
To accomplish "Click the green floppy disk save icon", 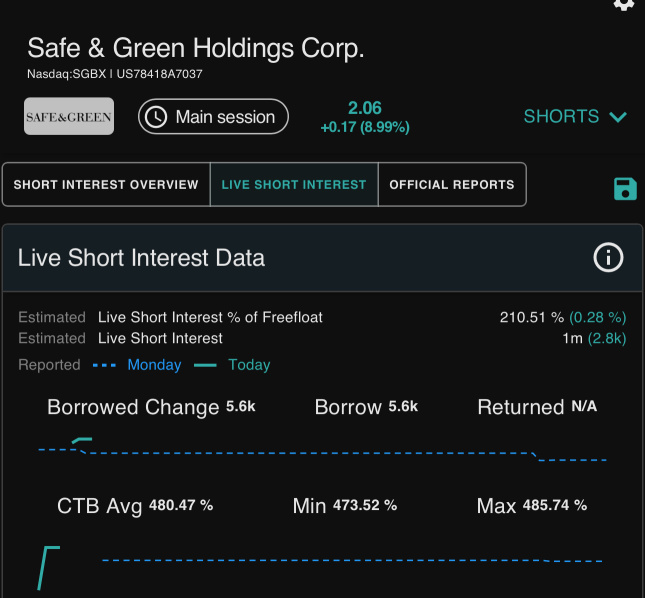I will pyautogui.click(x=624, y=188).
